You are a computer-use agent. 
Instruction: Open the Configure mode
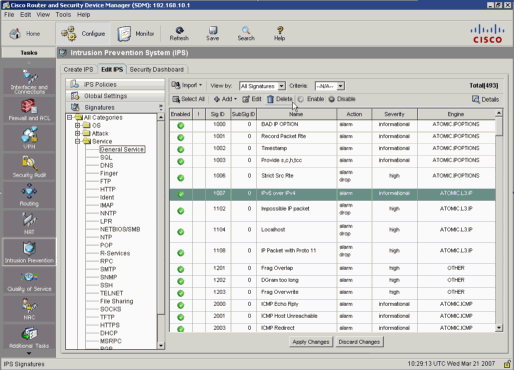tap(83, 34)
